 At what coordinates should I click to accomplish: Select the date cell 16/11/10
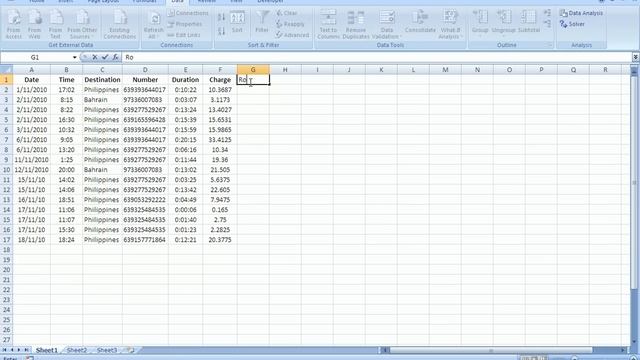31,200
